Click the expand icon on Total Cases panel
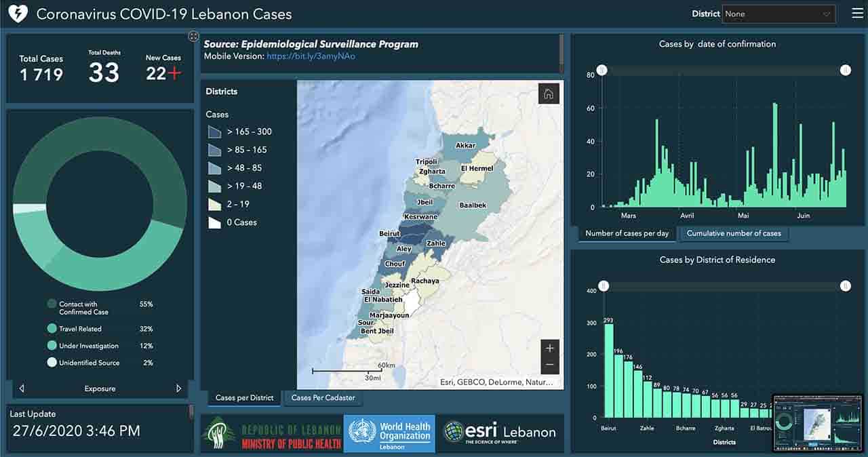 pyautogui.click(x=193, y=36)
